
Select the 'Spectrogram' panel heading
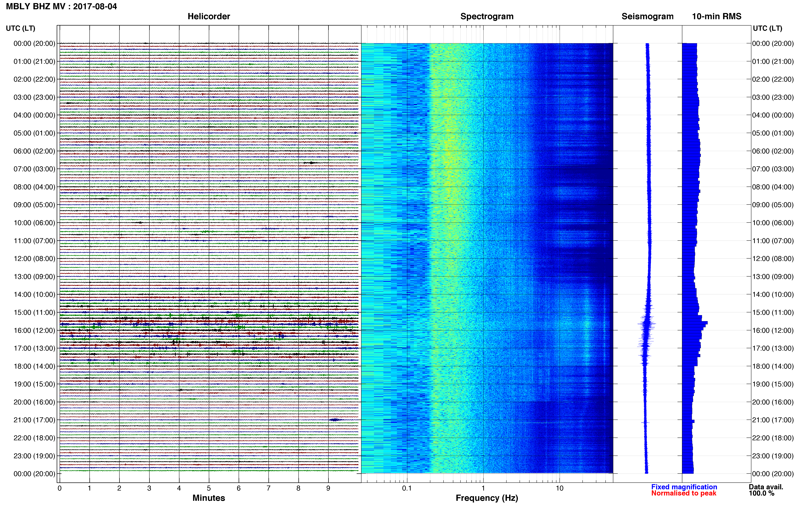tap(487, 16)
